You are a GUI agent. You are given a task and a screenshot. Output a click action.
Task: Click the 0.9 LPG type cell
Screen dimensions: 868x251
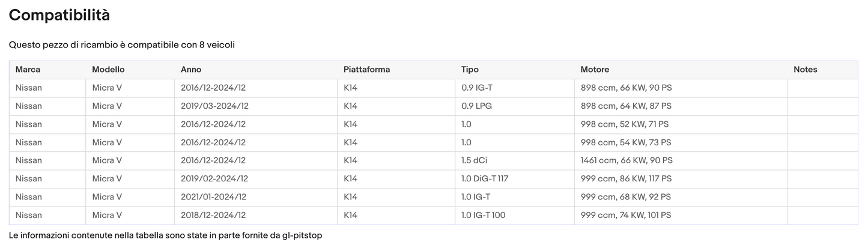pyautogui.click(x=477, y=106)
